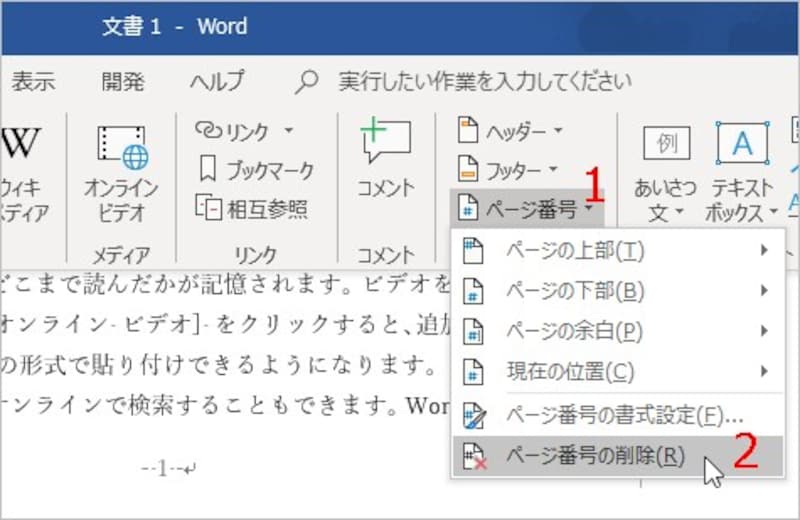Click the remove page numbers icon
This screenshot has height=520, width=800.
click(474, 456)
